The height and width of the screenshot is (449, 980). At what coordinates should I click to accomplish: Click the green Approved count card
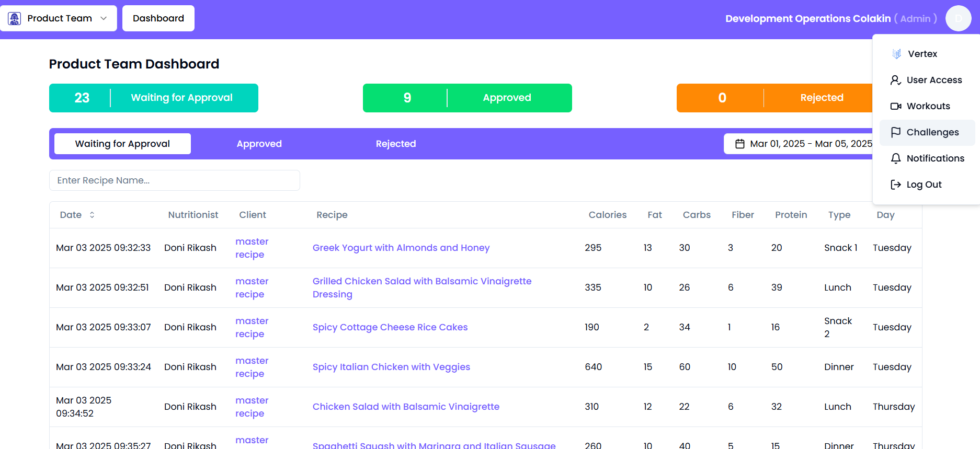pos(467,98)
